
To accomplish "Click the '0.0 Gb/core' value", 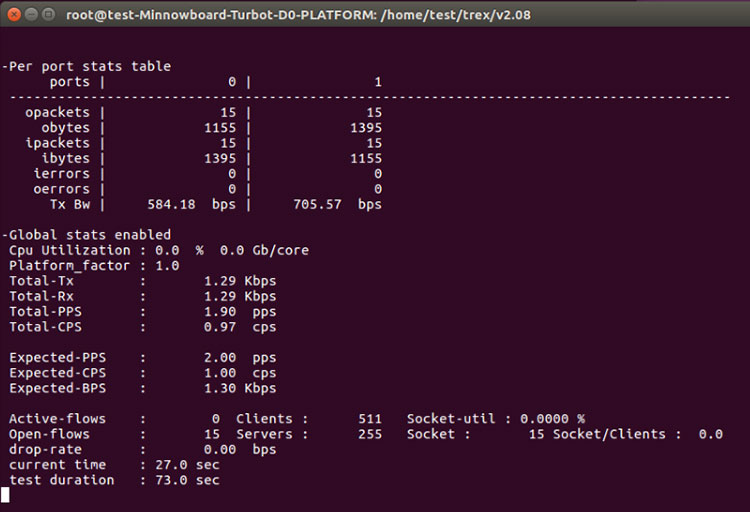I will [265, 250].
